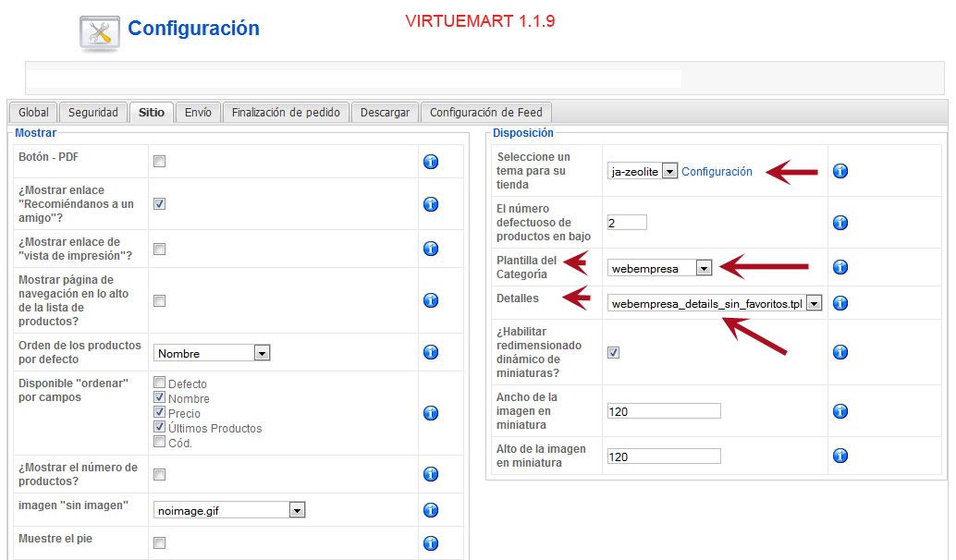The height and width of the screenshot is (560, 956).
Task: Click info icon for imagen "sin imagen"
Action: coord(431,510)
